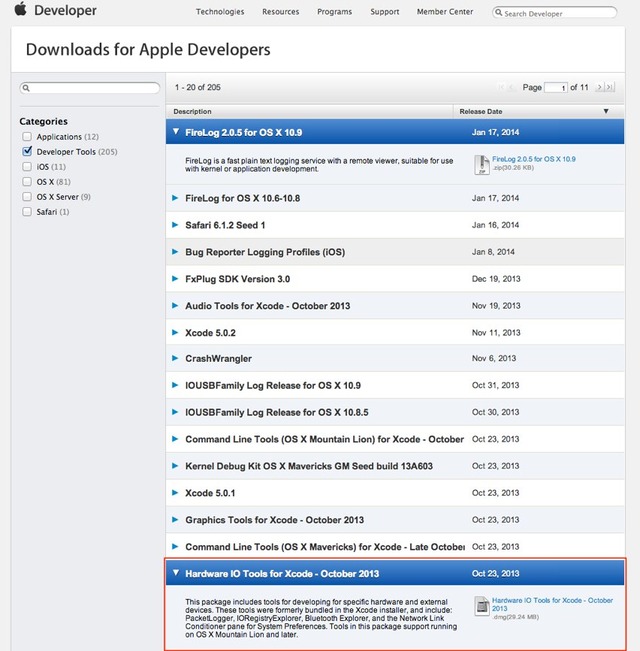Download FireLog 2.0.5 for OS X 10.9 link

point(533,159)
